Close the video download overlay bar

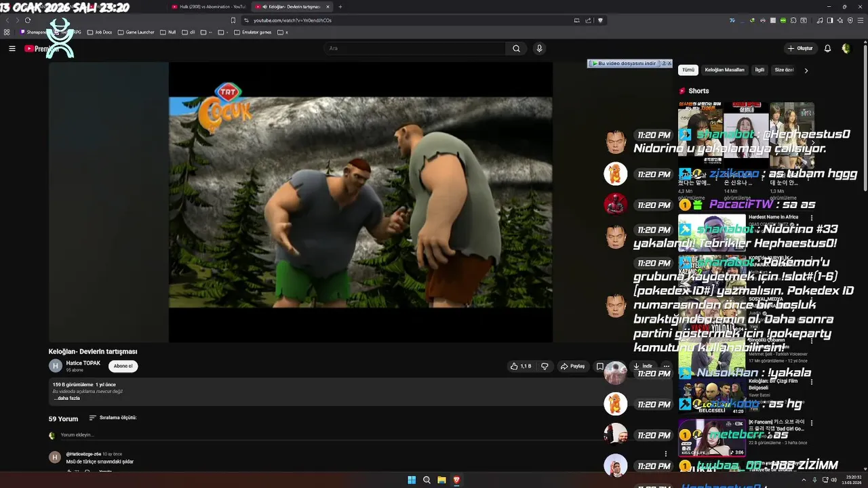coord(669,63)
